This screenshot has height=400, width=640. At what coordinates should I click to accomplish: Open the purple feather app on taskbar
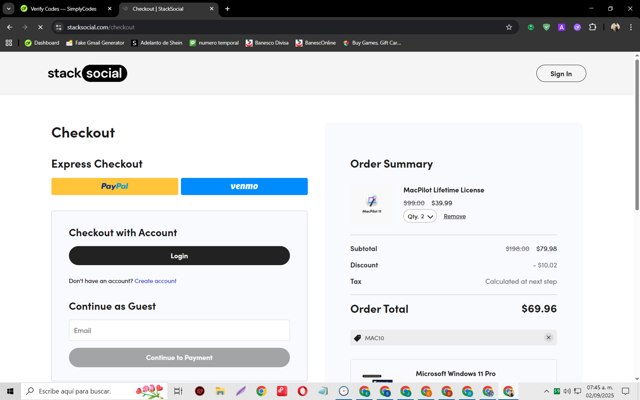point(240,391)
